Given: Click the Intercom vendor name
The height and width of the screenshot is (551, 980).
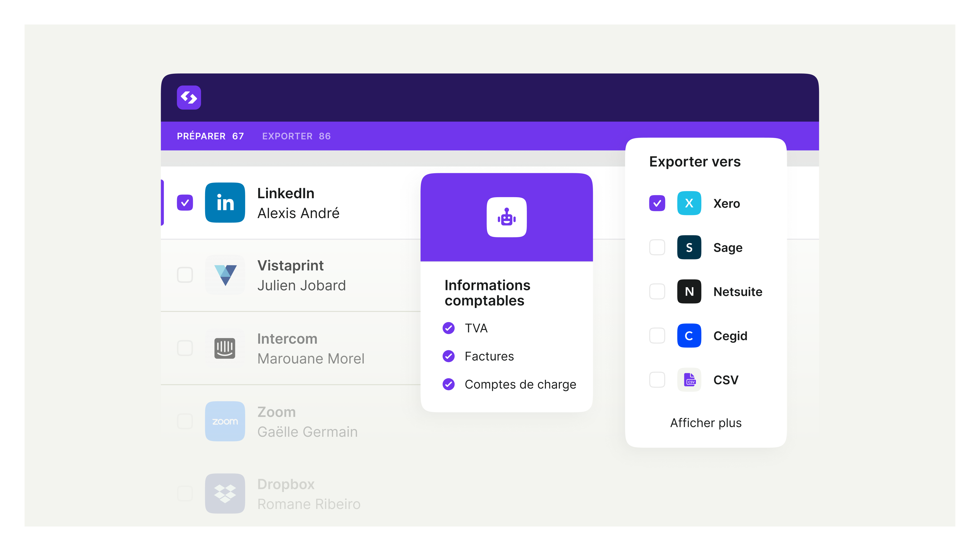Looking at the screenshot, I should pos(287,339).
